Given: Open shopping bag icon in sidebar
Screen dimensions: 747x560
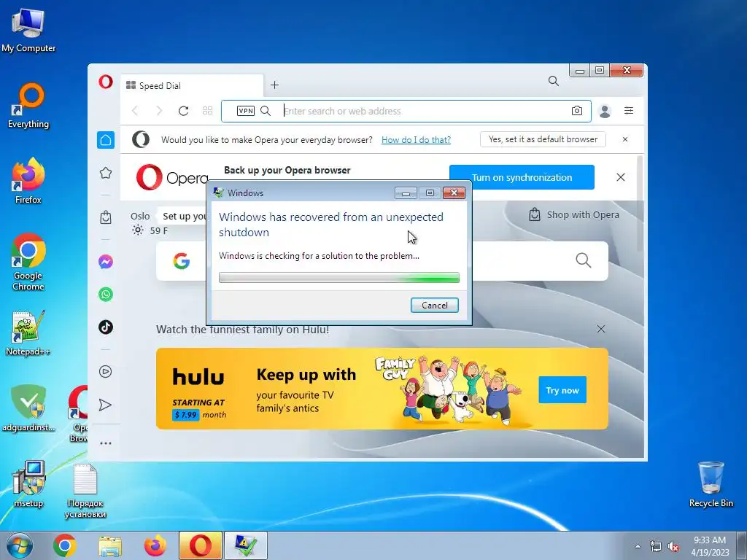Looking at the screenshot, I should pos(106,217).
